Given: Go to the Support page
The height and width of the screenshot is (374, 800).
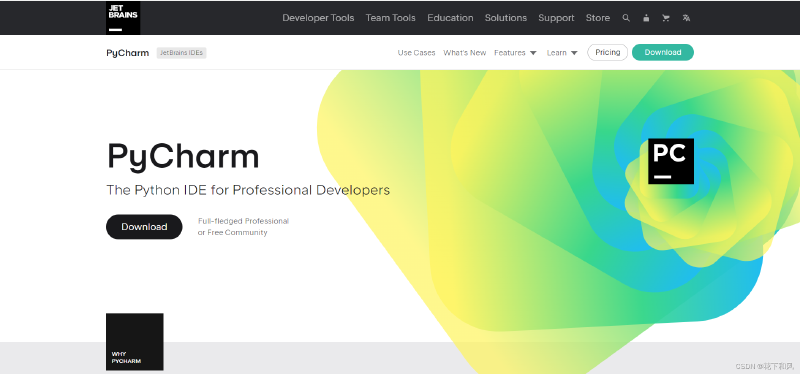Looking at the screenshot, I should coord(556,18).
